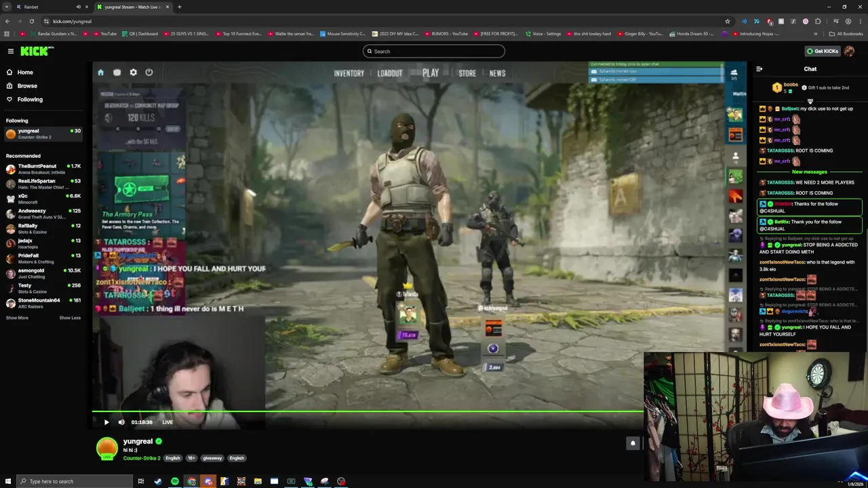Open Spotify from the taskbar
The height and width of the screenshot is (488, 868).
point(175,481)
